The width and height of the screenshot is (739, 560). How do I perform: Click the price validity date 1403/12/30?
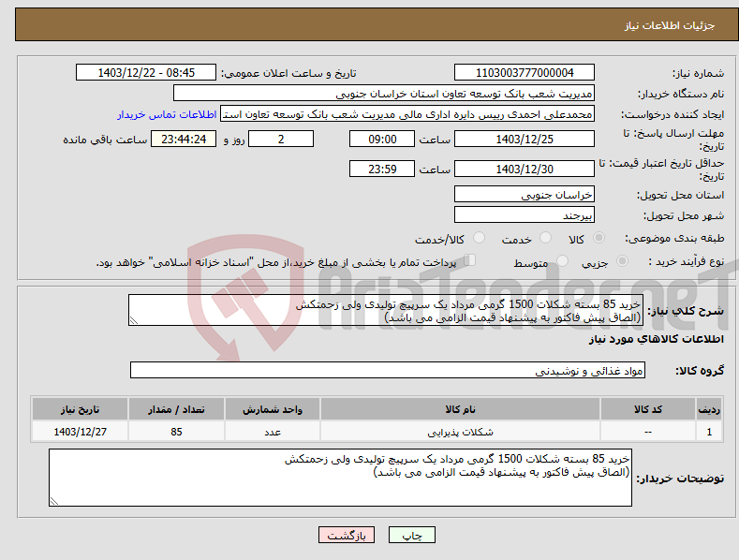pyautogui.click(x=525, y=169)
